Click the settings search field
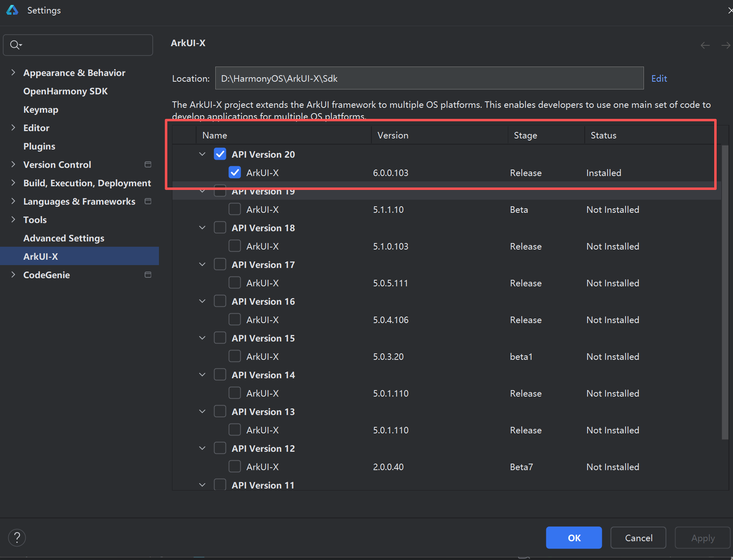The width and height of the screenshot is (733, 560). (78, 45)
